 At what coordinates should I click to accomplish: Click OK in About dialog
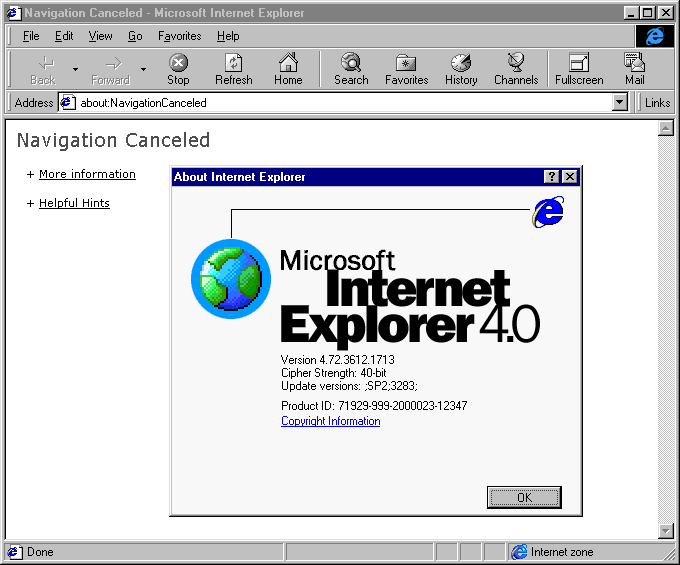click(524, 497)
